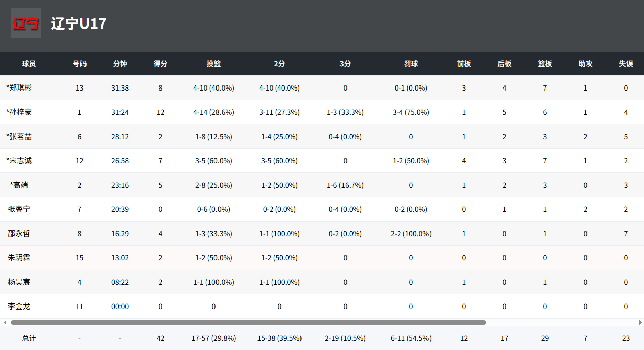Click the 辽宁 team logo
The height and width of the screenshot is (350, 644).
[26, 23]
